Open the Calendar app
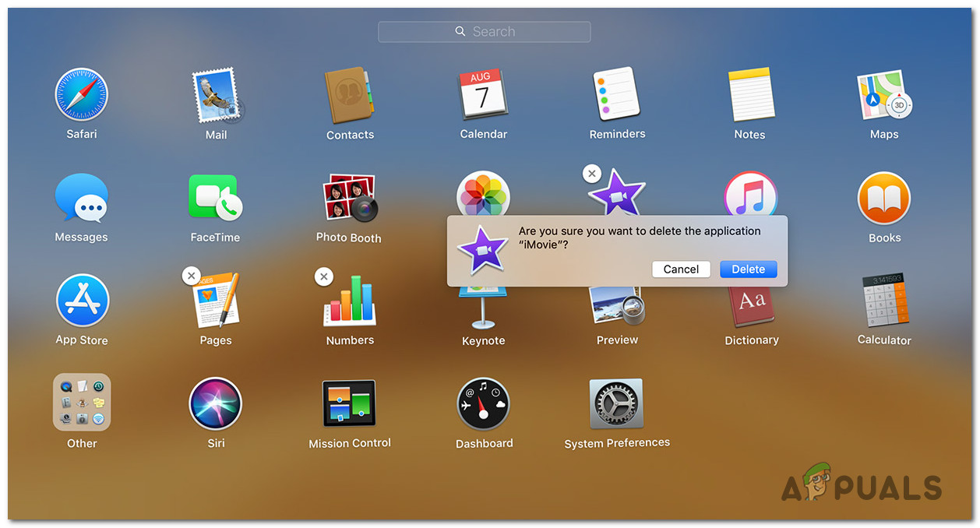The image size is (980, 528). [x=484, y=95]
